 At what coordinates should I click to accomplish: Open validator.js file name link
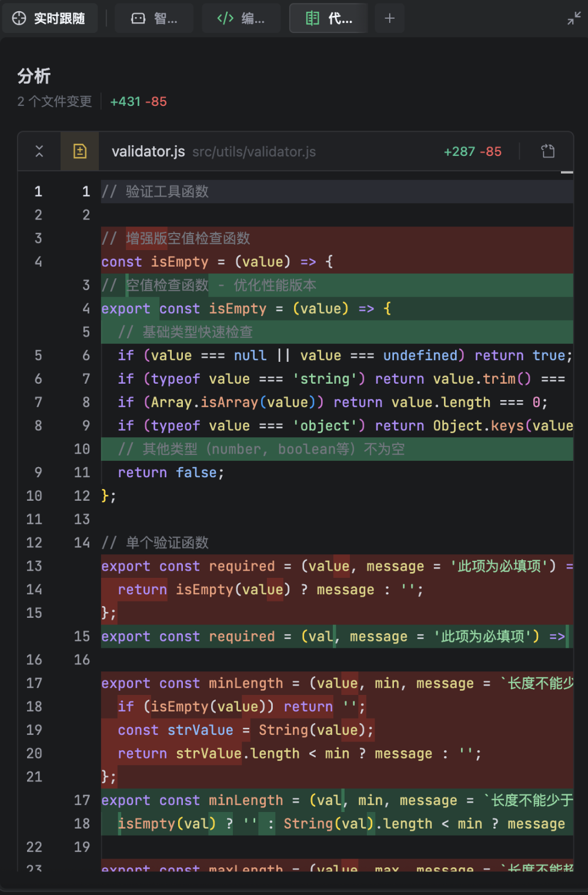tap(148, 152)
